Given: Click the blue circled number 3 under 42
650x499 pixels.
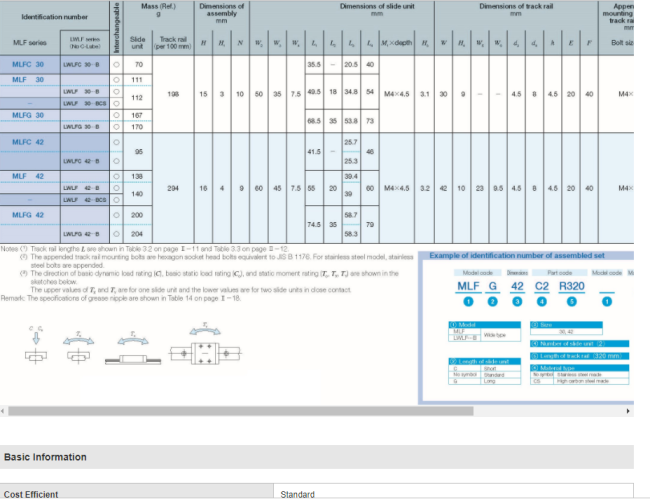Looking at the screenshot, I should click(x=519, y=302).
